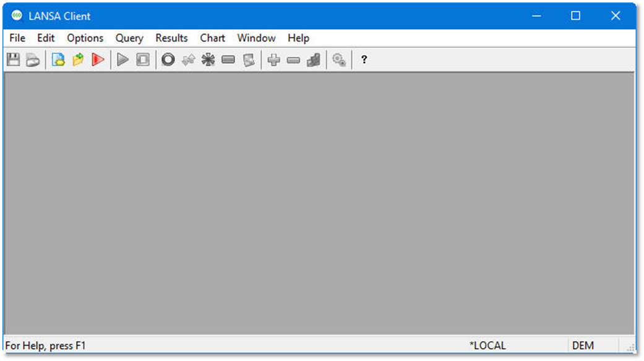Click the minus sign toolbar icon
The image size is (644, 361).
(293, 61)
